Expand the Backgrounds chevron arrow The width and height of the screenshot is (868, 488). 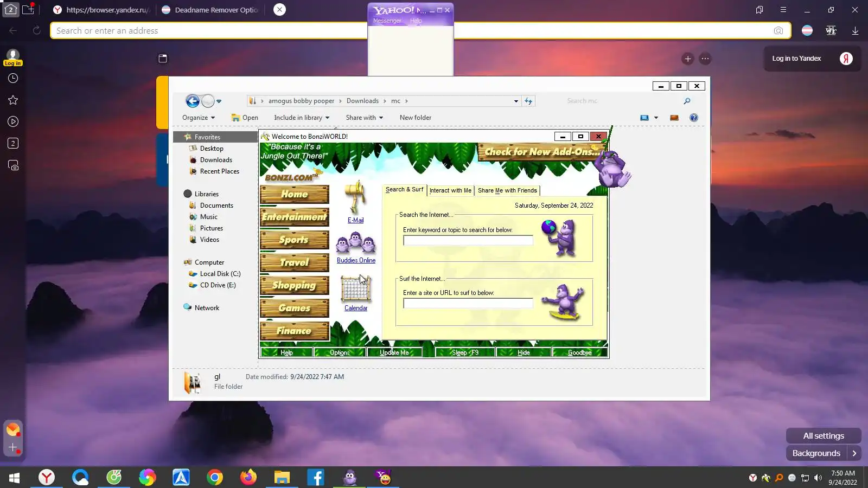tap(854, 453)
